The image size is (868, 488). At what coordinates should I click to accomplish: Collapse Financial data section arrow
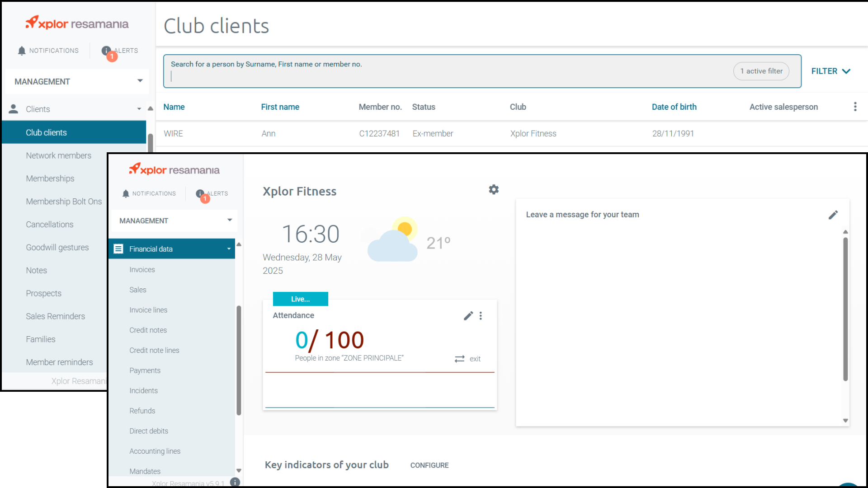tap(229, 249)
